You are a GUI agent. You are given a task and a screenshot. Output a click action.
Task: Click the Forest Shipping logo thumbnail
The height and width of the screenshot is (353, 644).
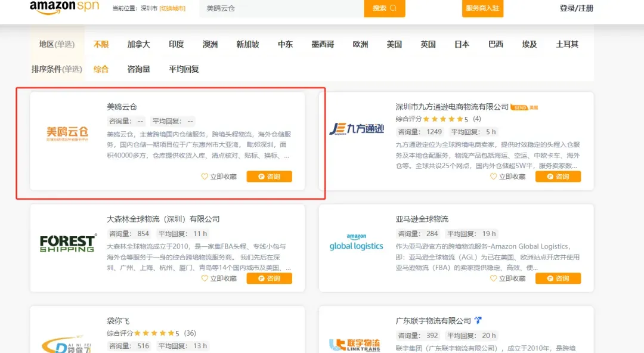tap(68, 243)
